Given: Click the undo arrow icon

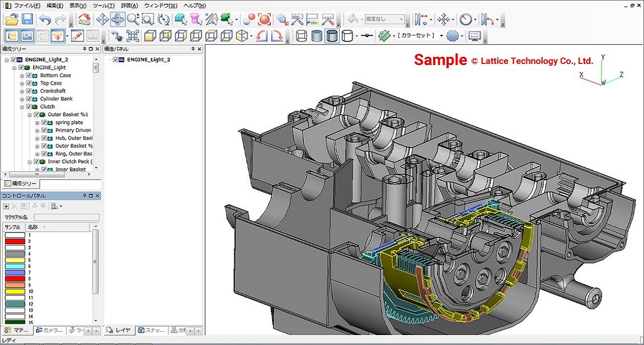Looking at the screenshot, I should click(x=45, y=19).
